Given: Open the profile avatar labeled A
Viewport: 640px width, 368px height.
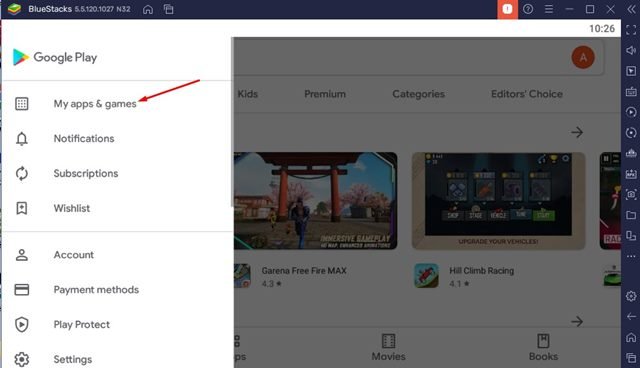Looking at the screenshot, I should 583,57.
